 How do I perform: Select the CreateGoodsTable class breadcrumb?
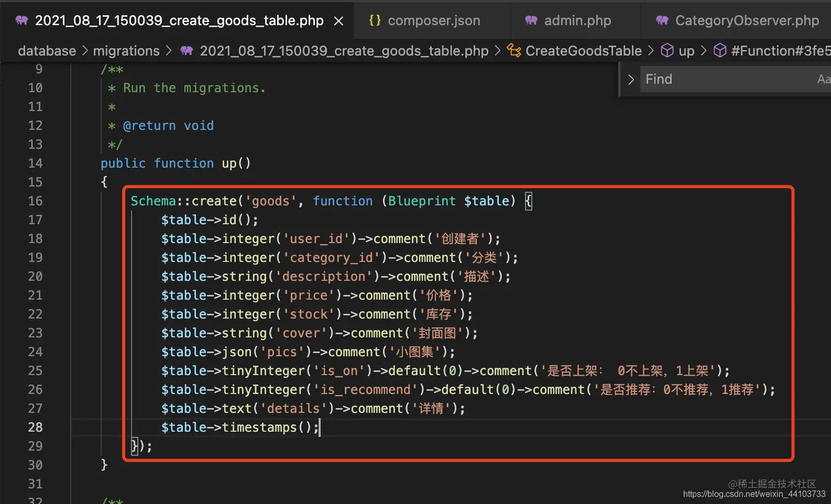pyautogui.click(x=583, y=51)
